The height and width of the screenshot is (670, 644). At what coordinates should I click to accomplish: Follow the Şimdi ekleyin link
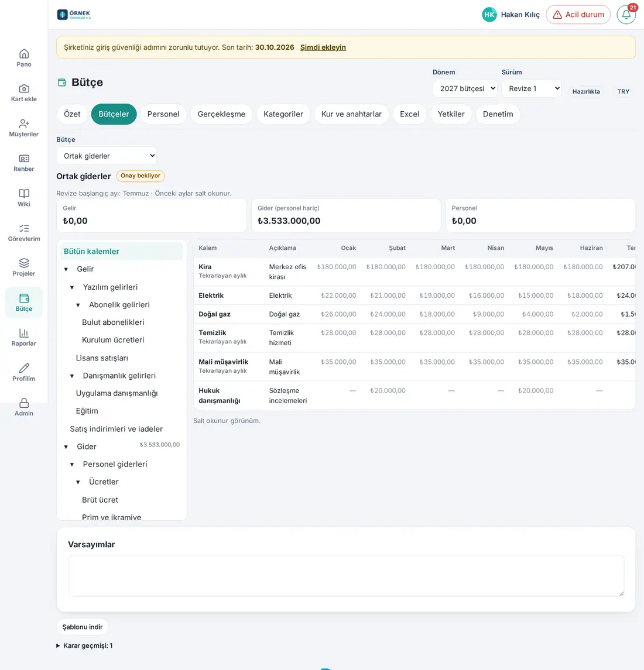(323, 47)
